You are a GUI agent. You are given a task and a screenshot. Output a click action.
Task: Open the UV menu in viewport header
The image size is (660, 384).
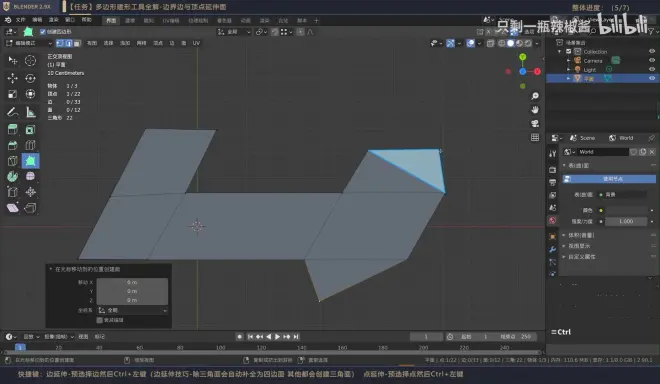(196, 43)
